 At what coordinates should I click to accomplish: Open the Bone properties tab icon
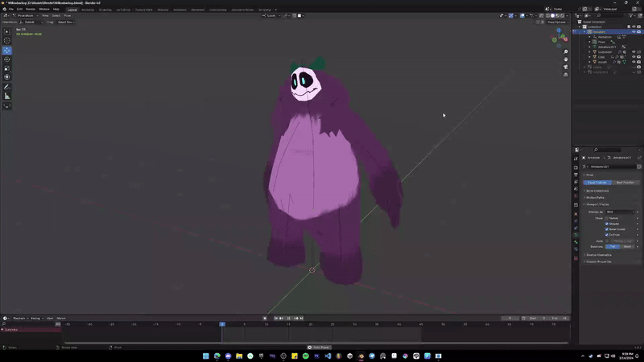point(576,242)
